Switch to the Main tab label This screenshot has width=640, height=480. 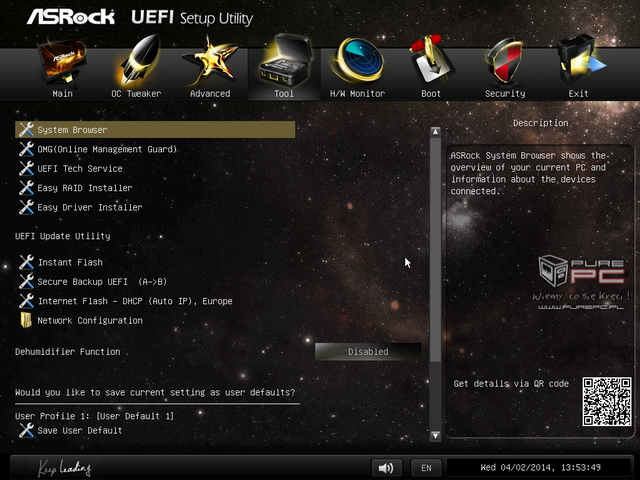pos(62,94)
